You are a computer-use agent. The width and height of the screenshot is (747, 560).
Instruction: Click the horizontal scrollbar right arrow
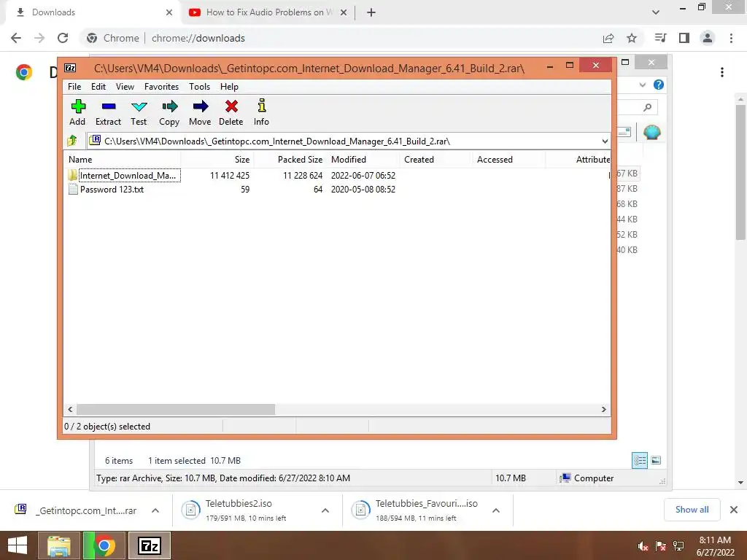tap(603, 410)
